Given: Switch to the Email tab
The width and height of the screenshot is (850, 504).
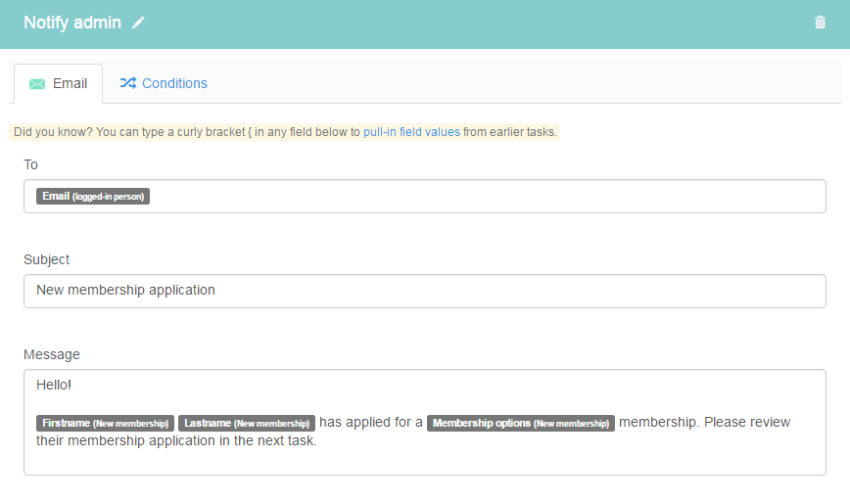Looking at the screenshot, I should point(58,83).
